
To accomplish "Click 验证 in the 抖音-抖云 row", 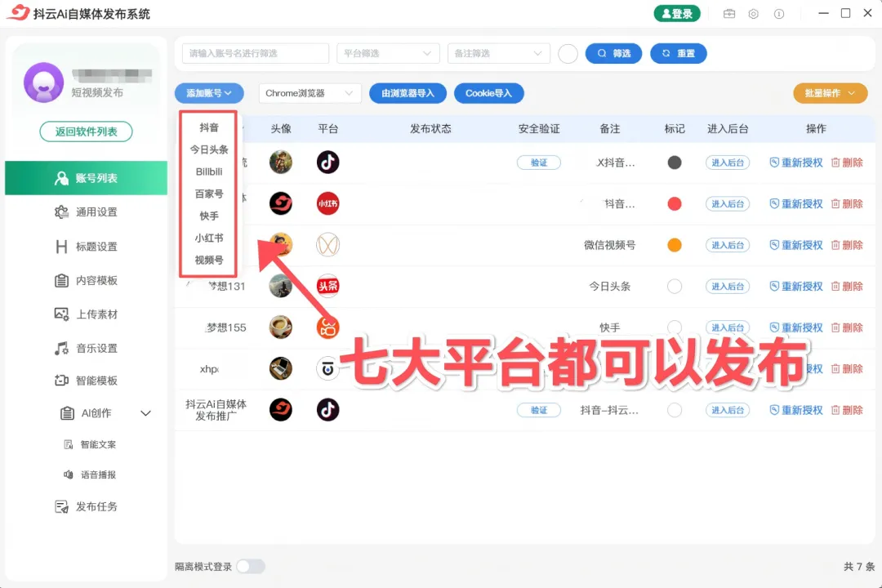I will pyautogui.click(x=539, y=410).
